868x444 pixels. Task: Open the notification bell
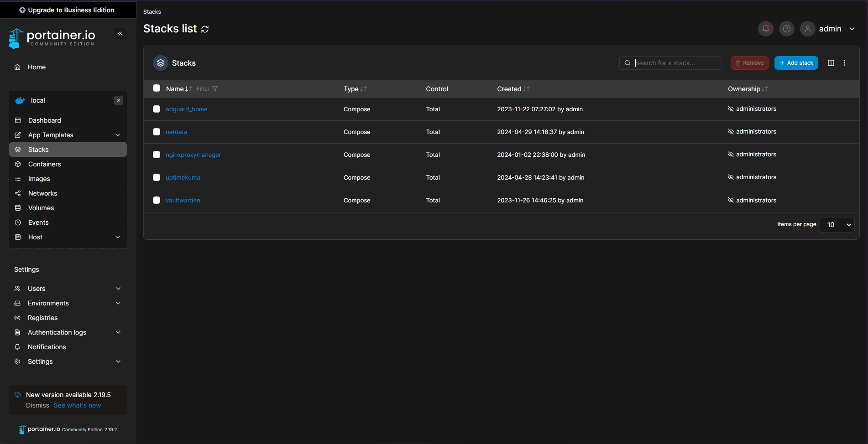pyautogui.click(x=765, y=29)
